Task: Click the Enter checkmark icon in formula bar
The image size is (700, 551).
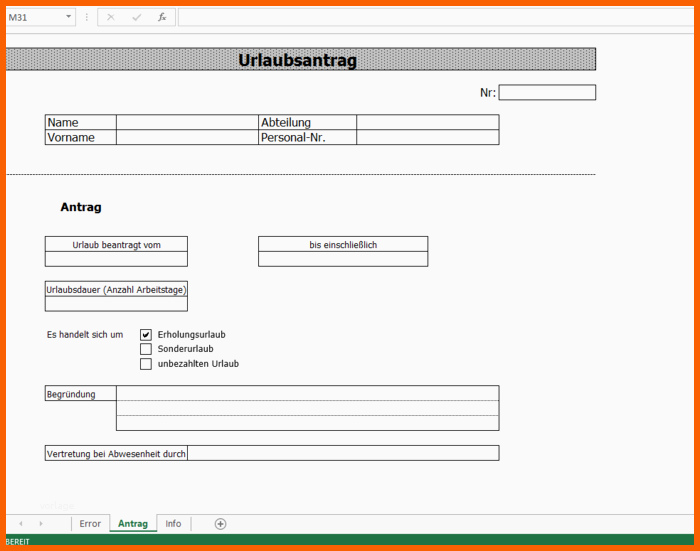Action: pyautogui.click(x=136, y=17)
